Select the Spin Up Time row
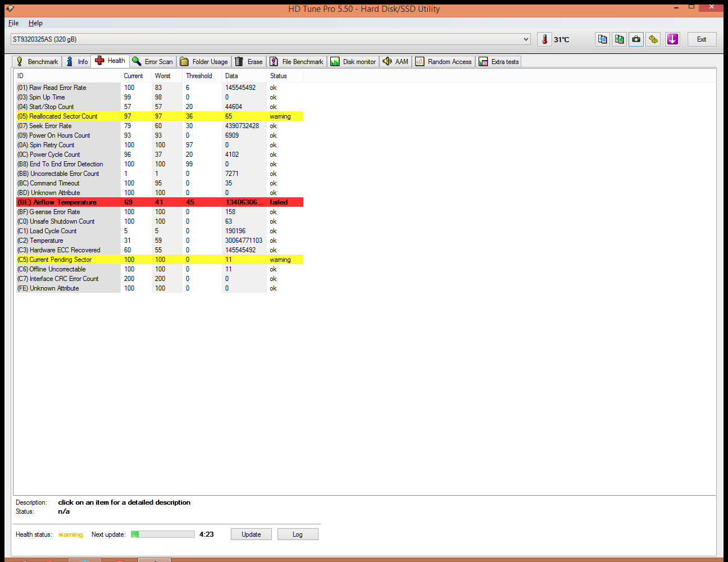The image size is (728, 562). point(160,97)
